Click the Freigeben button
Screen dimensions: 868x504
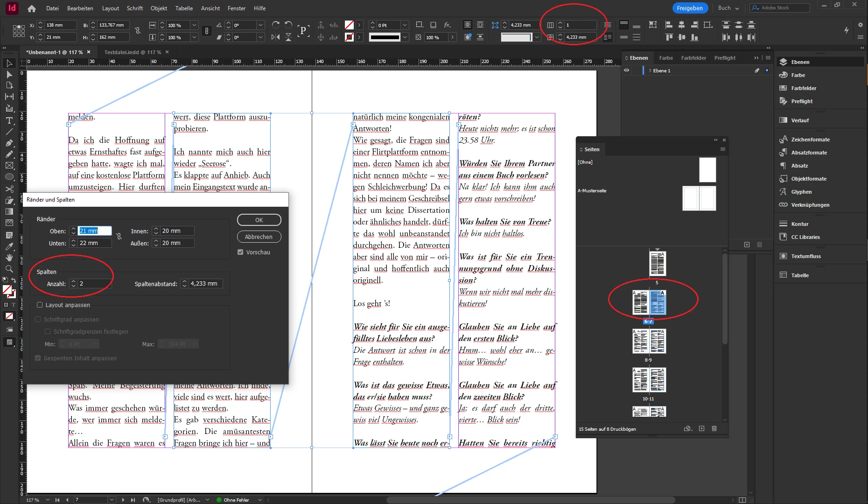pyautogui.click(x=690, y=8)
